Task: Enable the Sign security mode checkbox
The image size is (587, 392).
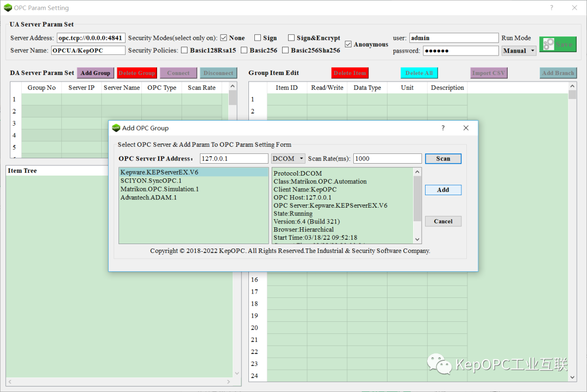Action: (x=258, y=38)
